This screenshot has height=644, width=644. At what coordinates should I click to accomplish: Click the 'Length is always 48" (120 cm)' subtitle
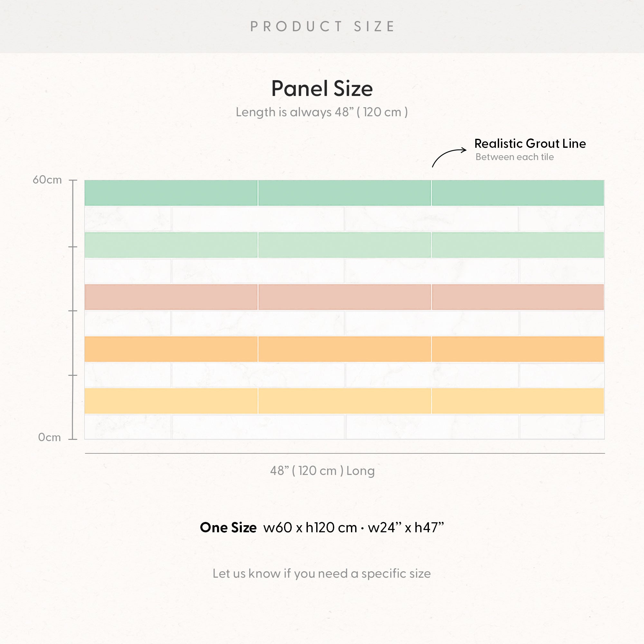coord(322,112)
